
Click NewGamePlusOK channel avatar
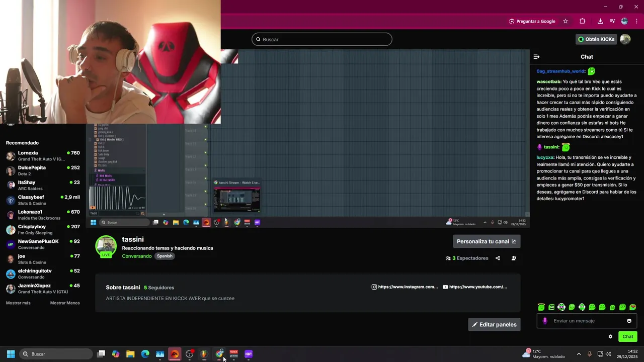pyautogui.click(x=10, y=244)
